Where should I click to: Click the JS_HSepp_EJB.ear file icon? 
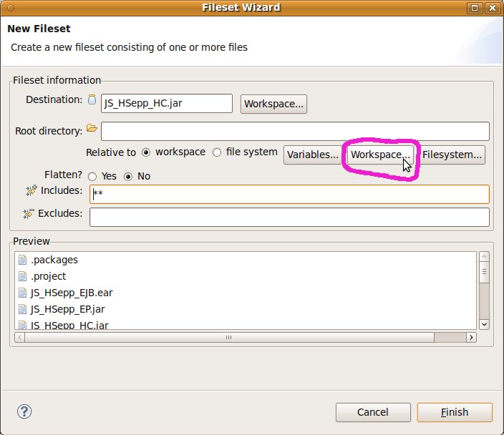pos(22,293)
